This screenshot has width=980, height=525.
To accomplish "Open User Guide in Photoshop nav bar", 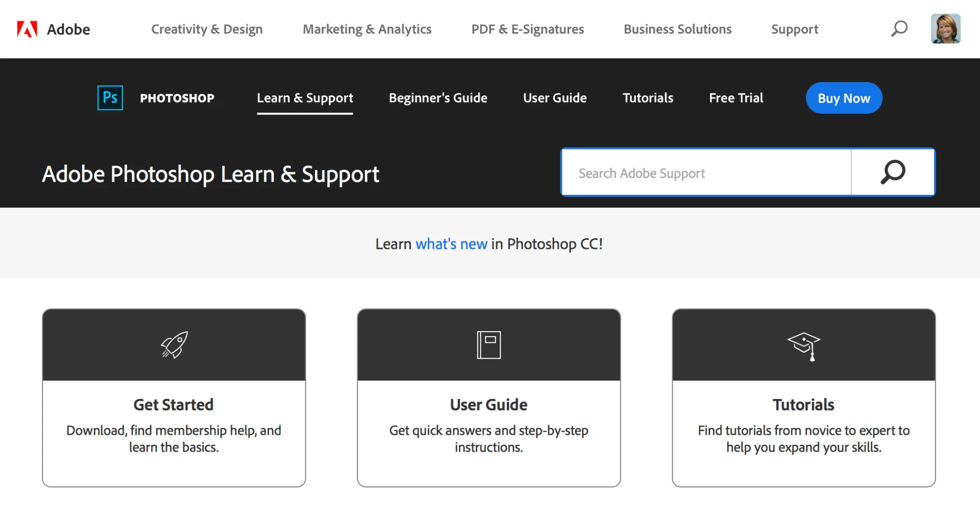I will 555,98.
